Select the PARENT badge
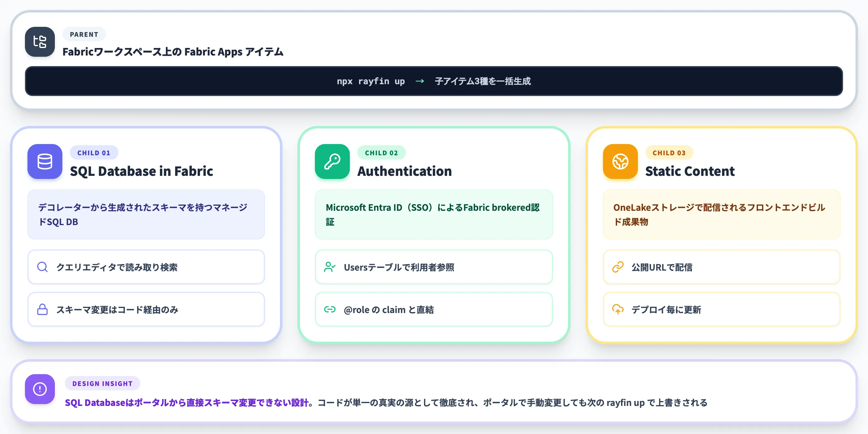 (x=84, y=34)
